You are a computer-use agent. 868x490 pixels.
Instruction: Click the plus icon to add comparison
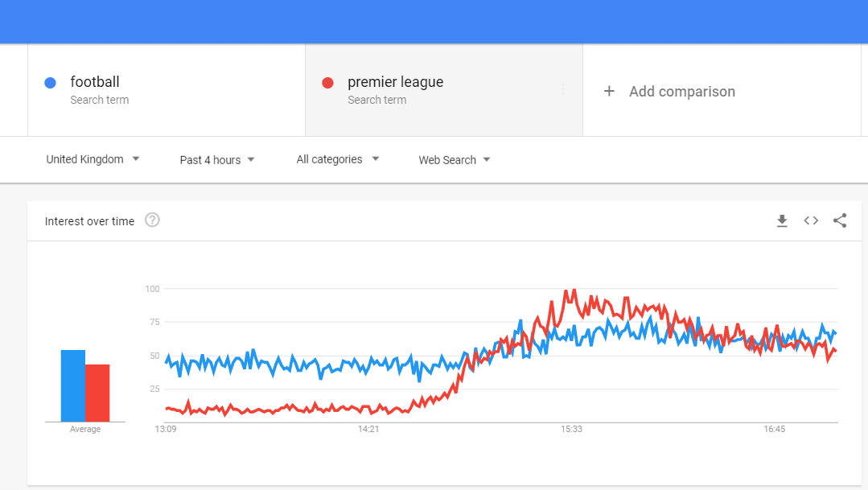[x=609, y=91]
